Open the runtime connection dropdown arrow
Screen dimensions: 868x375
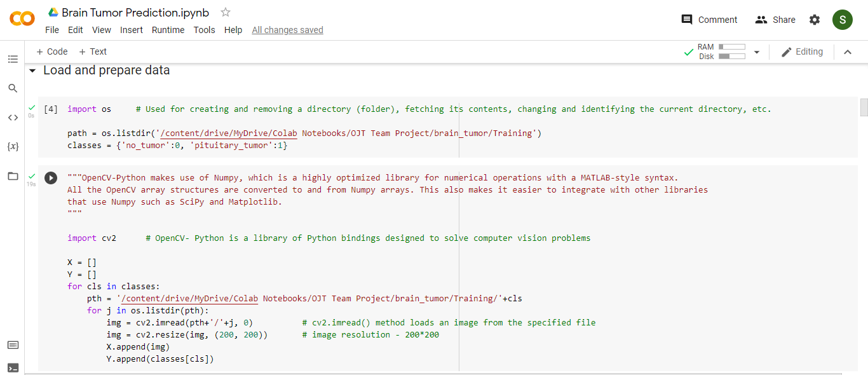756,52
